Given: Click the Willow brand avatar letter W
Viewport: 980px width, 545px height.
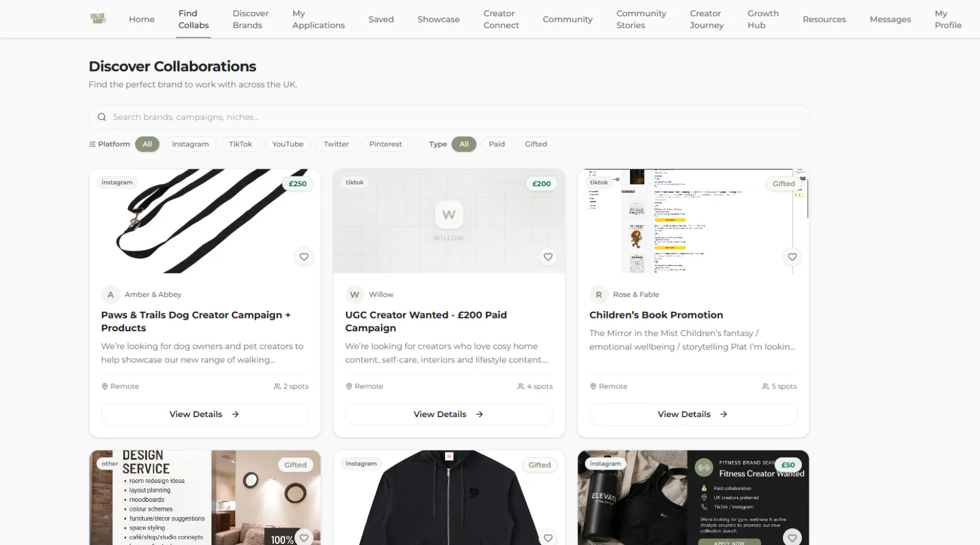Looking at the screenshot, I should tap(355, 294).
